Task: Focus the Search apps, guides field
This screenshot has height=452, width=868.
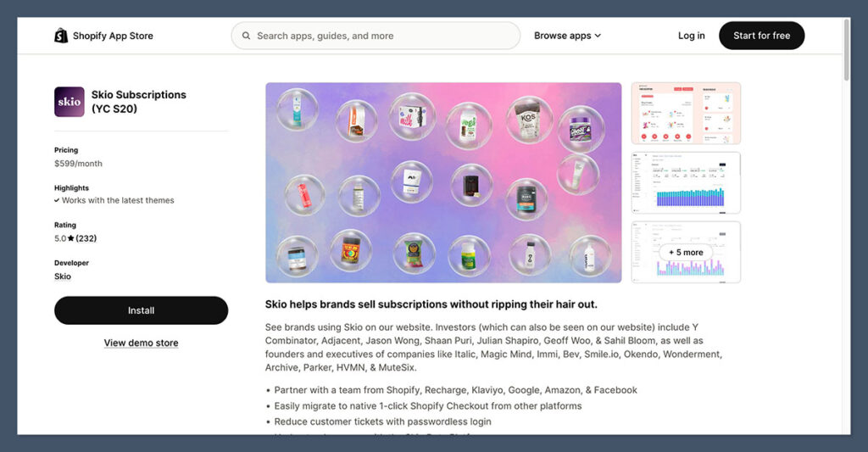Action: point(376,36)
